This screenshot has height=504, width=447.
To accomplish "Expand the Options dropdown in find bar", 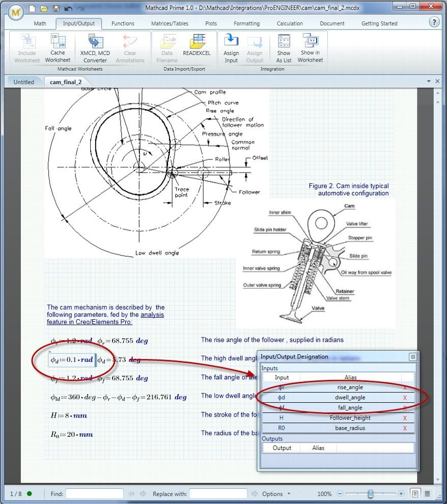I will tap(276, 494).
